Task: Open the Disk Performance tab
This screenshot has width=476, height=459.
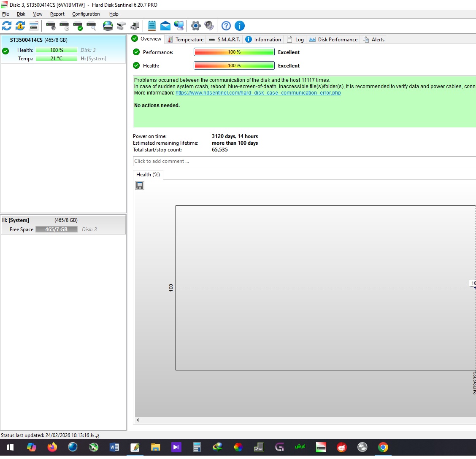Action: click(333, 39)
